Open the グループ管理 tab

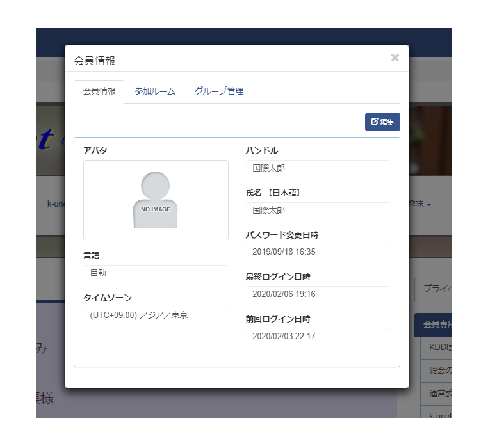tap(219, 92)
